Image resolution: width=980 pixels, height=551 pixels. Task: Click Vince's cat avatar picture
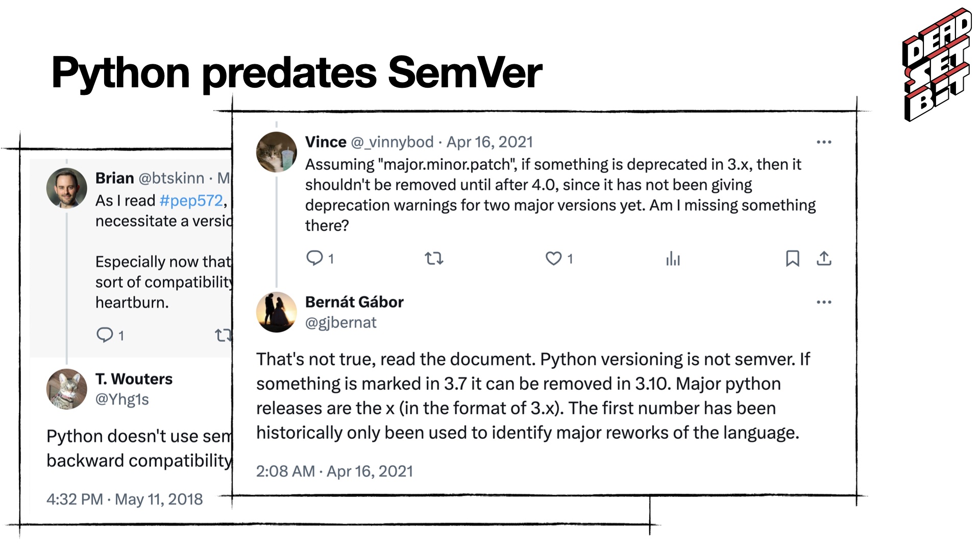click(x=276, y=152)
